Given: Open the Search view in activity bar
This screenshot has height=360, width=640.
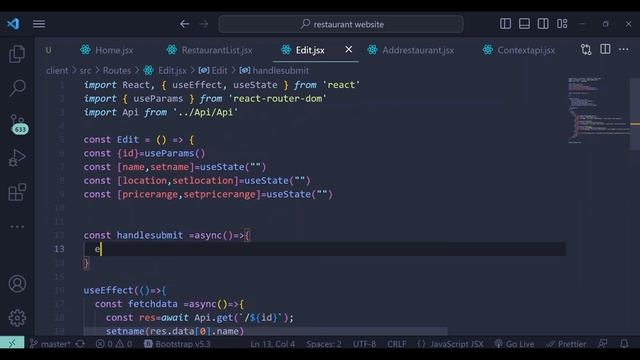Looking at the screenshot, I should 17,88.
